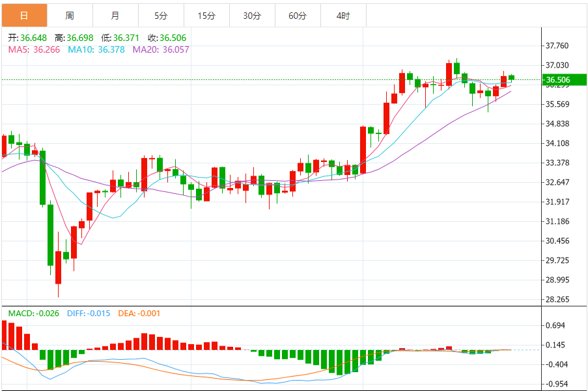Click the 28.995 price axis label

(557, 280)
